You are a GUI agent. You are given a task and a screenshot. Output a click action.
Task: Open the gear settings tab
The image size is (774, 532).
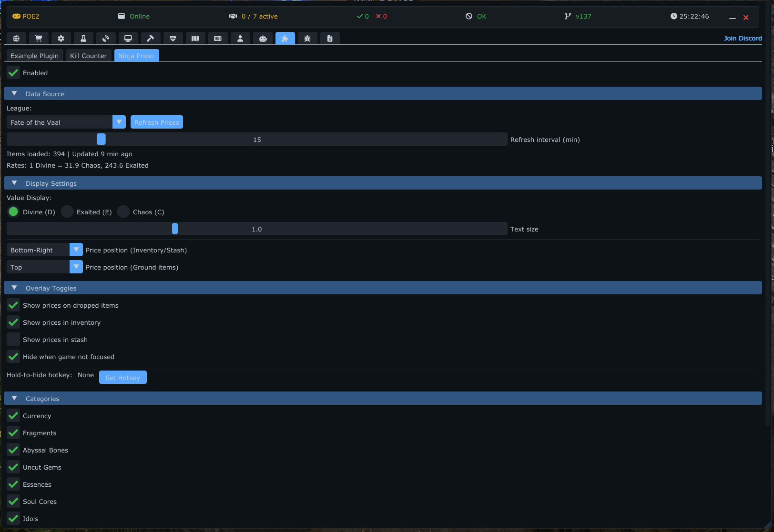point(61,39)
